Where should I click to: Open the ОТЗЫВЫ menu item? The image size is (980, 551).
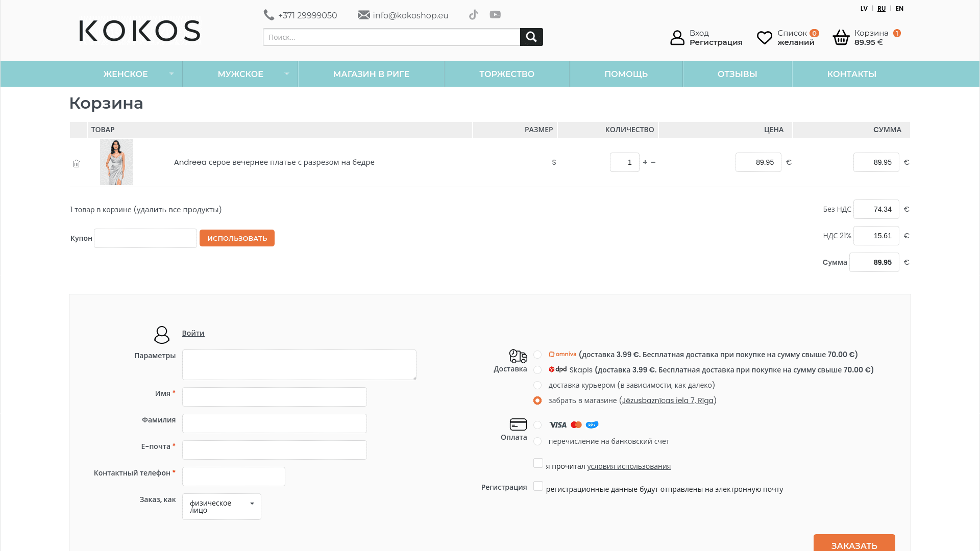tap(737, 74)
